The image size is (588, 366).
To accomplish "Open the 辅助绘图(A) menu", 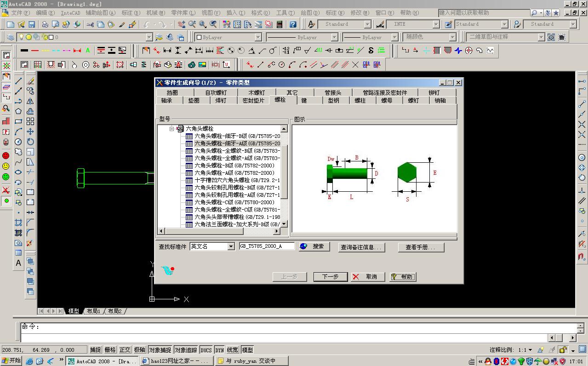I will coord(100,13).
